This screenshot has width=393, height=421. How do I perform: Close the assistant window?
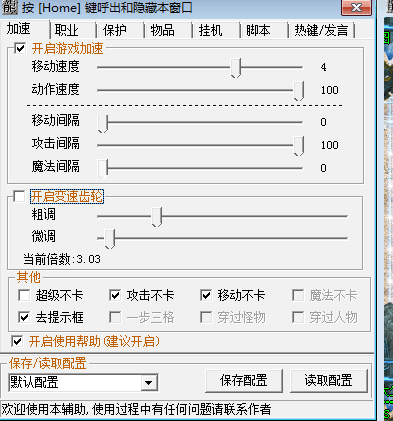coord(356,7)
